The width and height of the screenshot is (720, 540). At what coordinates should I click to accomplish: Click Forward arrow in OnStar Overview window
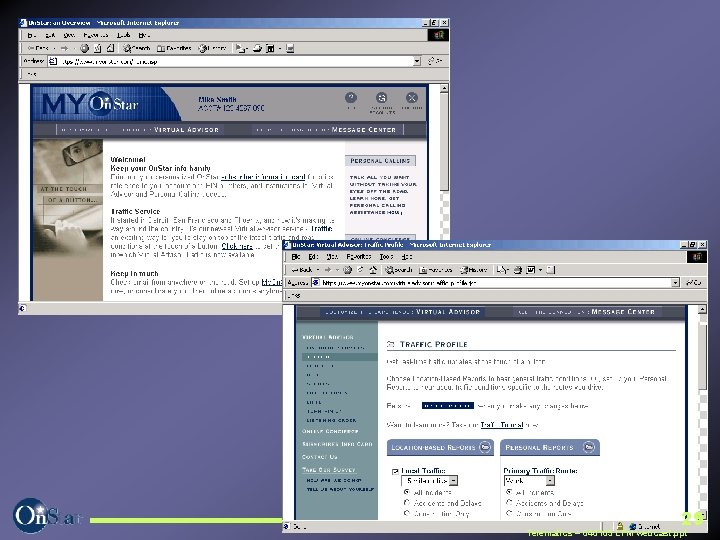point(64,48)
